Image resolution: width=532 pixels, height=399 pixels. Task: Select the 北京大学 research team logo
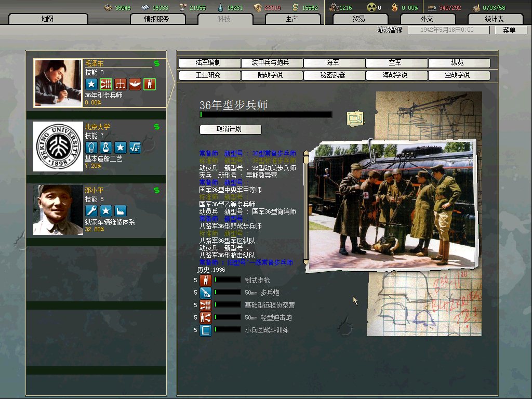58,147
